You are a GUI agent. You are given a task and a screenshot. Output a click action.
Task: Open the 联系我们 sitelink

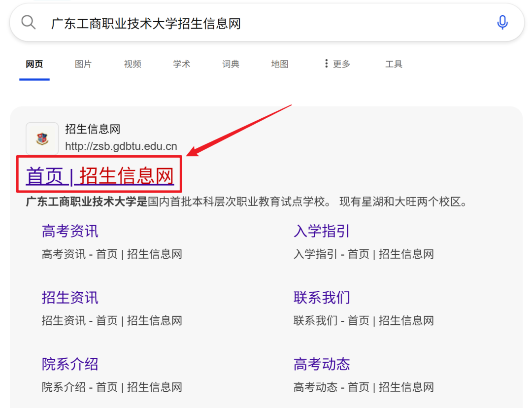[x=322, y=298]
